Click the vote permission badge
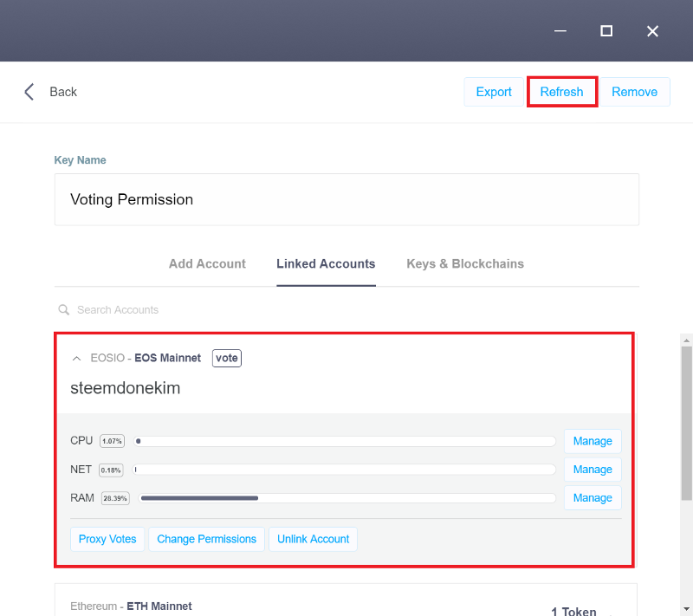The height and width of the screenshot is (616, 693). click(x=227, y=358)
